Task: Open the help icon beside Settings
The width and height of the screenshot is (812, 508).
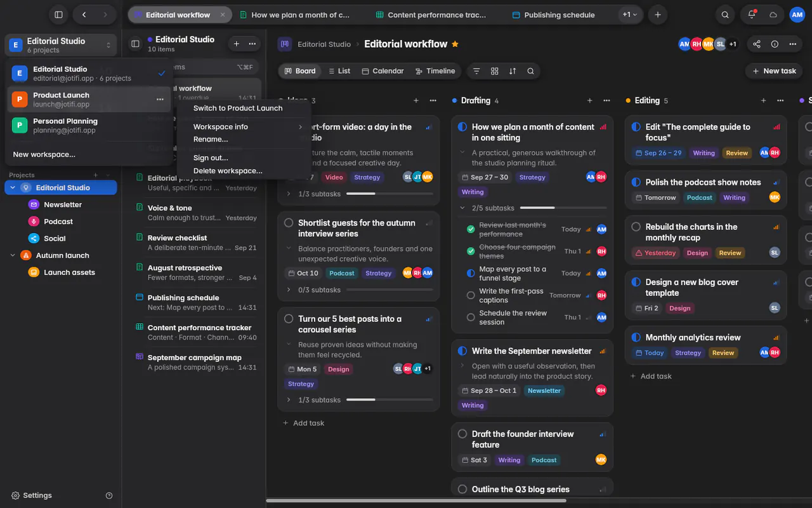Action: point(109,495)
